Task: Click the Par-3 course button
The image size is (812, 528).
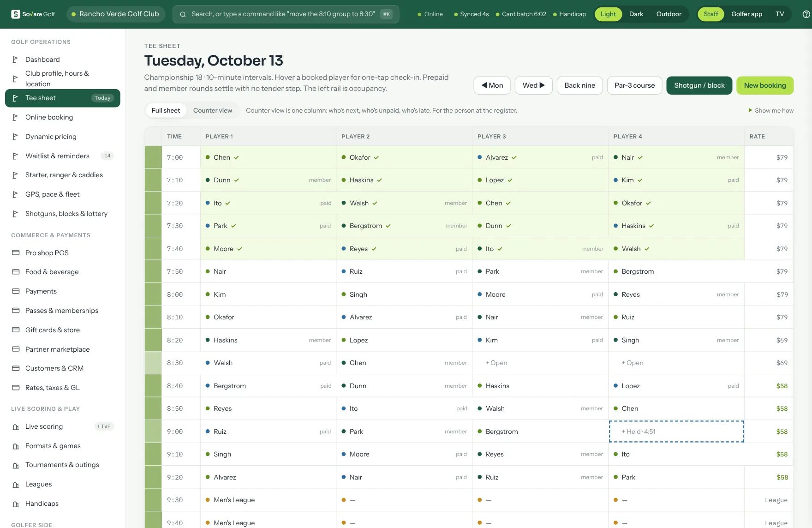Action: pos(634,85)
